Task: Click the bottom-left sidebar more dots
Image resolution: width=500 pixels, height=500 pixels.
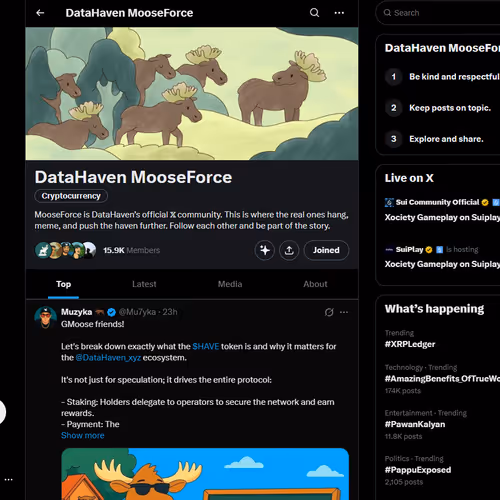Action: pyautogui.click(x=8, y=480)
